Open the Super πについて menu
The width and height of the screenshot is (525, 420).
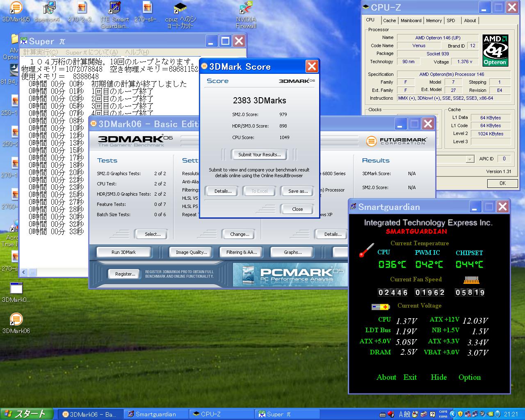coord(91,52)
